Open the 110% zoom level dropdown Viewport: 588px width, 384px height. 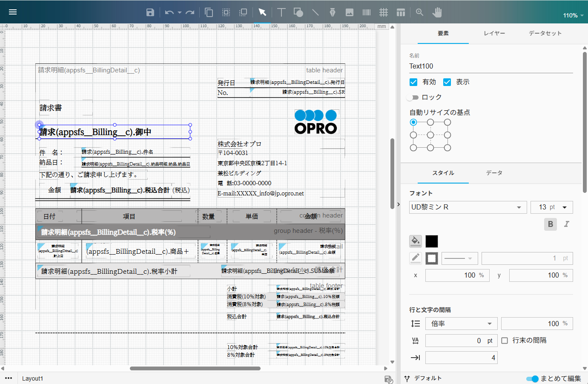[x=573, y=15]
